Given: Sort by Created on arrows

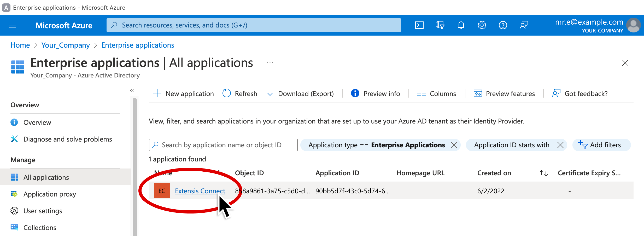Looking at the screenshot, I should 544,173.
